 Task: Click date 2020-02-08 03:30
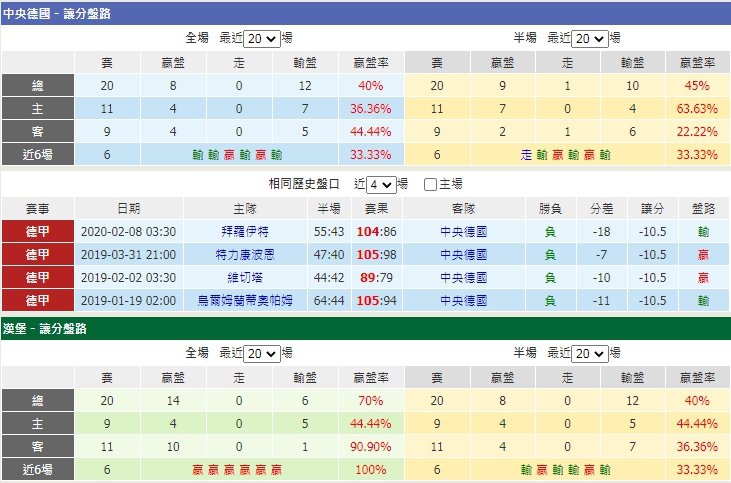[129, 232]
